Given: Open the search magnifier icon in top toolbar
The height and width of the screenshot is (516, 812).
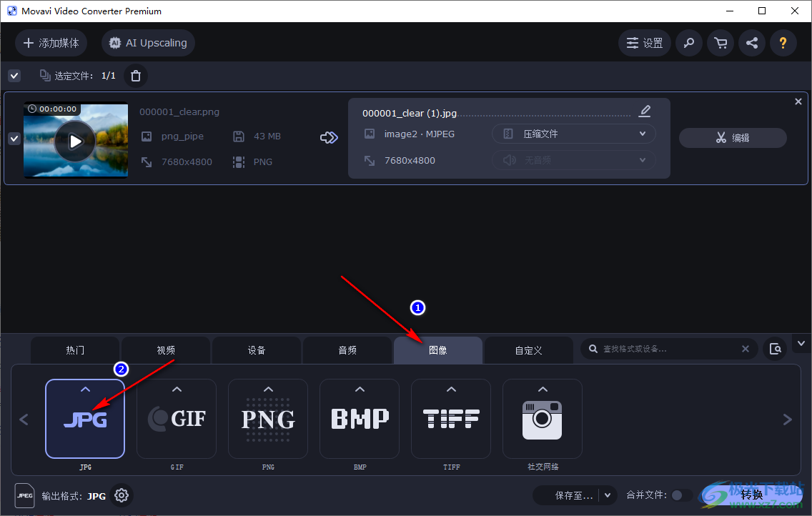Looking at the screenshot, I should click(689, 43).
